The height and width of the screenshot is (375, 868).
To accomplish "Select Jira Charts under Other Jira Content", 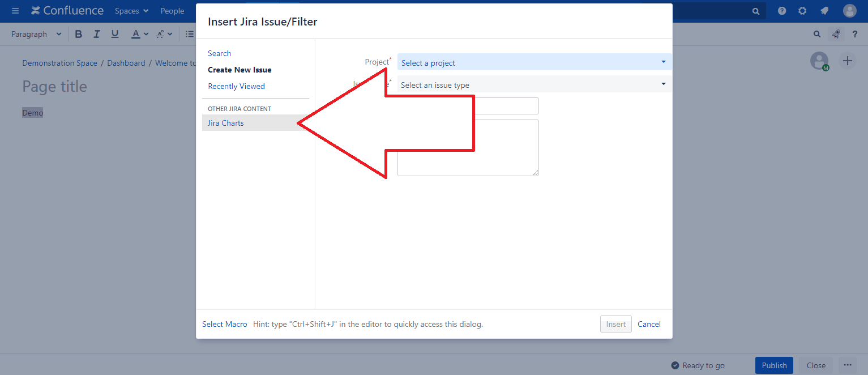I will point(225,122).
